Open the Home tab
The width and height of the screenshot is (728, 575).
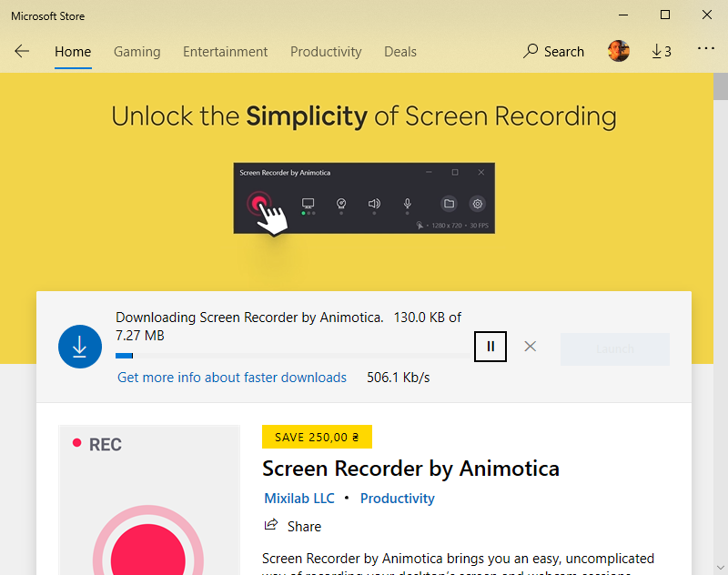point(73,52)
